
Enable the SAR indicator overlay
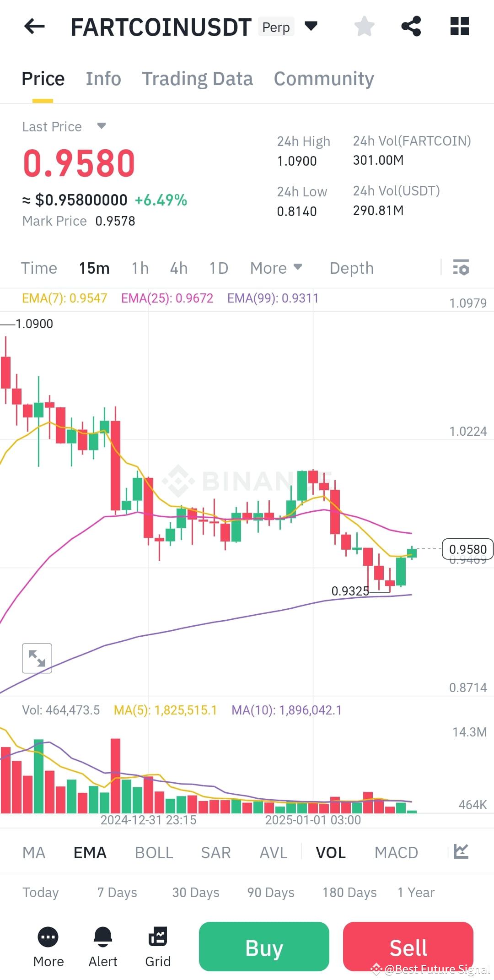coord(215,851)
